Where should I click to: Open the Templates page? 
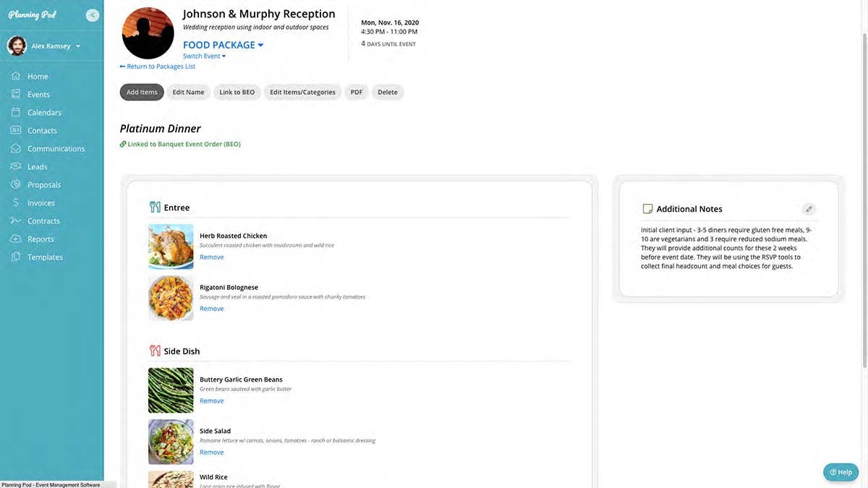pyautogui.click(x=45, y=257)
